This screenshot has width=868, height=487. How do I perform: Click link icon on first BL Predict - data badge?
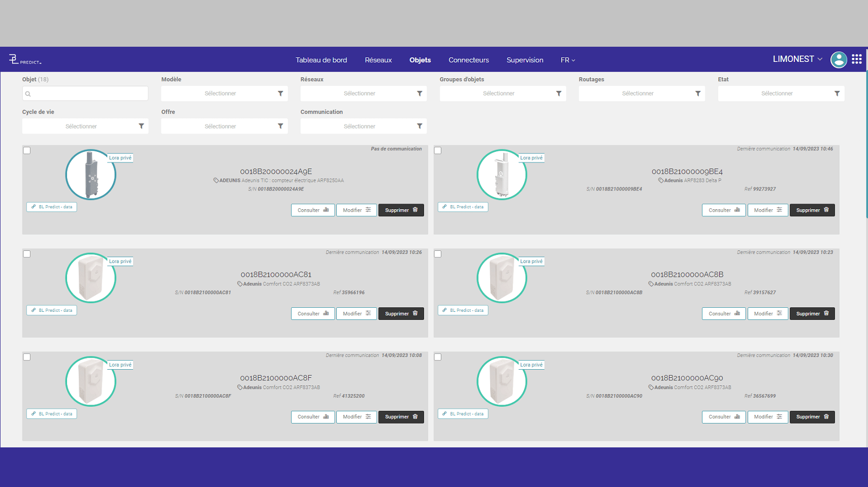[x=34, y=207]
